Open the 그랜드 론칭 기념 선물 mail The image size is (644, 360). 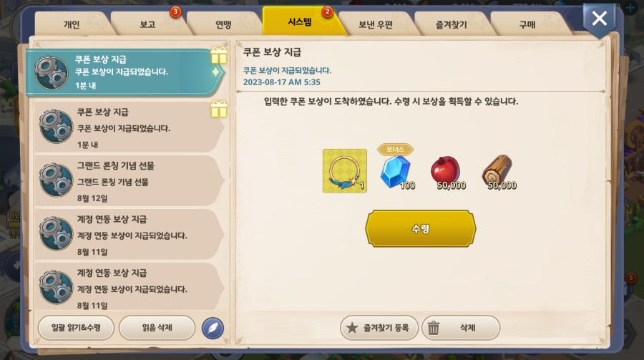click(x=130, y=181)
